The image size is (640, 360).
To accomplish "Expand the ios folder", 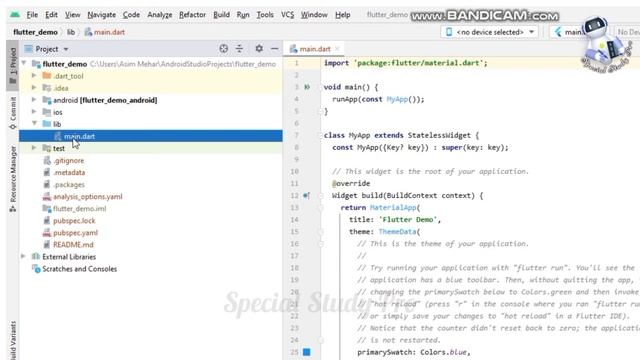I will [34, 112].
